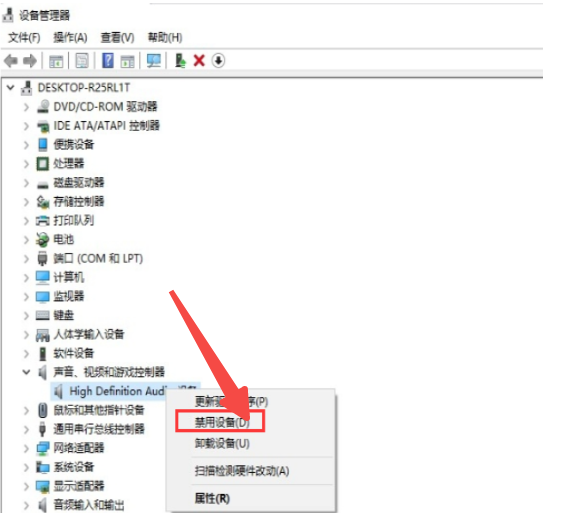The height and width of the screenshot is (518, 565).
Task: Click the update driver toolbar icon
Action: (180, 61)
